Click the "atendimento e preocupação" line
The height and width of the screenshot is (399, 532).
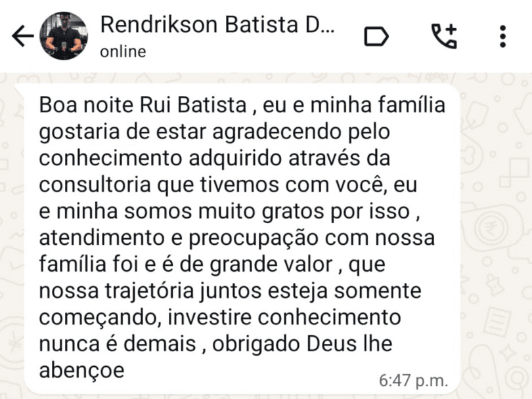(236, 238)
